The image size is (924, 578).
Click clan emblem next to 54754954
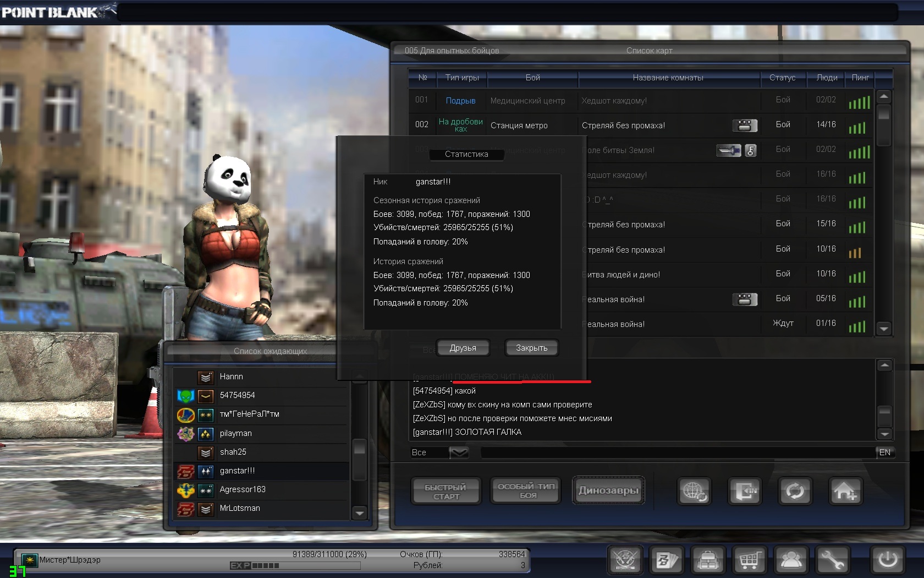(186, 396)
